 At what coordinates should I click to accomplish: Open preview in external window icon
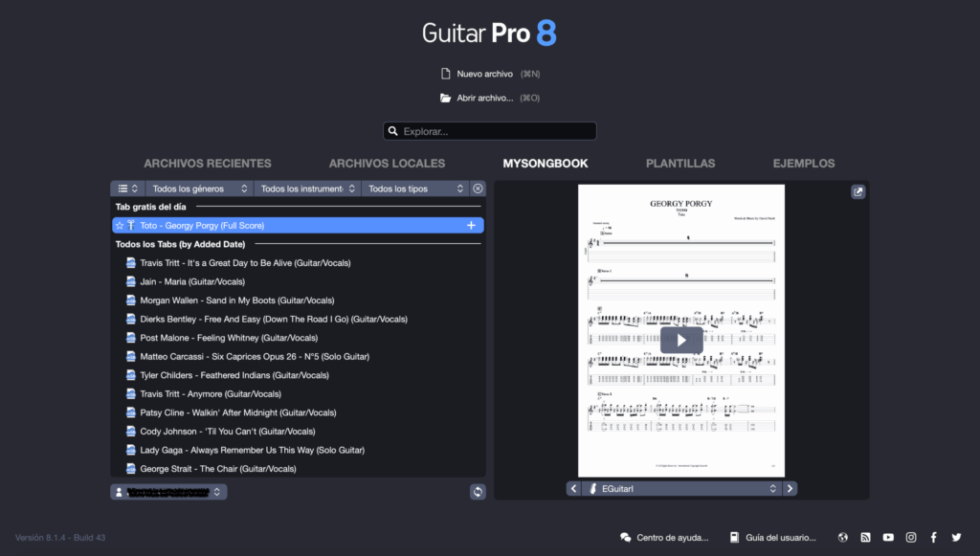858,191
